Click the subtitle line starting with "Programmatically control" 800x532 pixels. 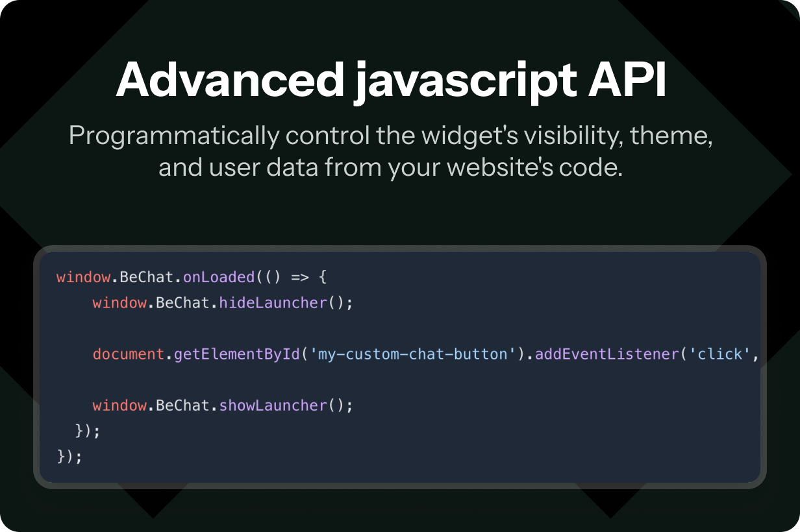(x=391, y=136)
